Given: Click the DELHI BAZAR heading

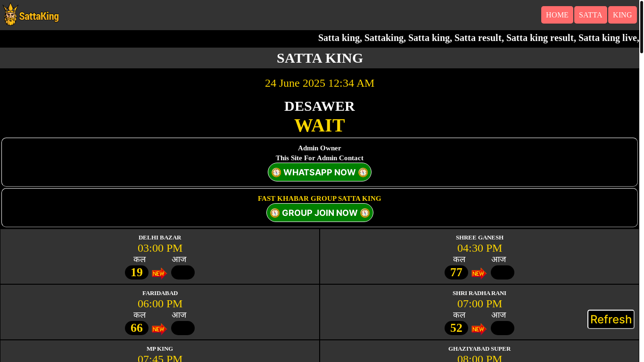Looking at the screenshot, I should click(x=160, y=238).
